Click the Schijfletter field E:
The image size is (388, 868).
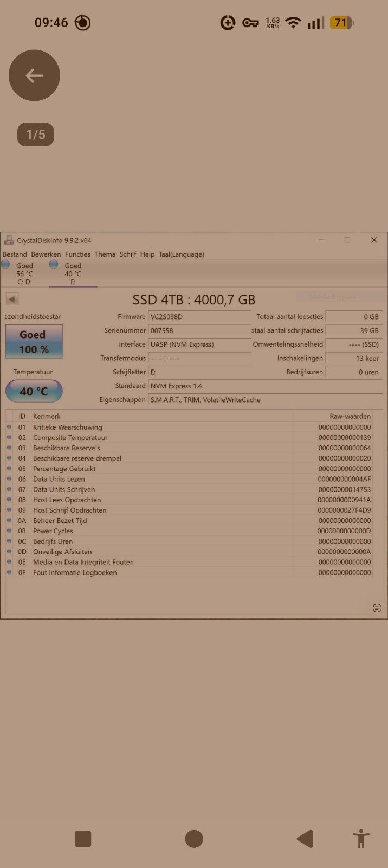click(x=199, y=372)
